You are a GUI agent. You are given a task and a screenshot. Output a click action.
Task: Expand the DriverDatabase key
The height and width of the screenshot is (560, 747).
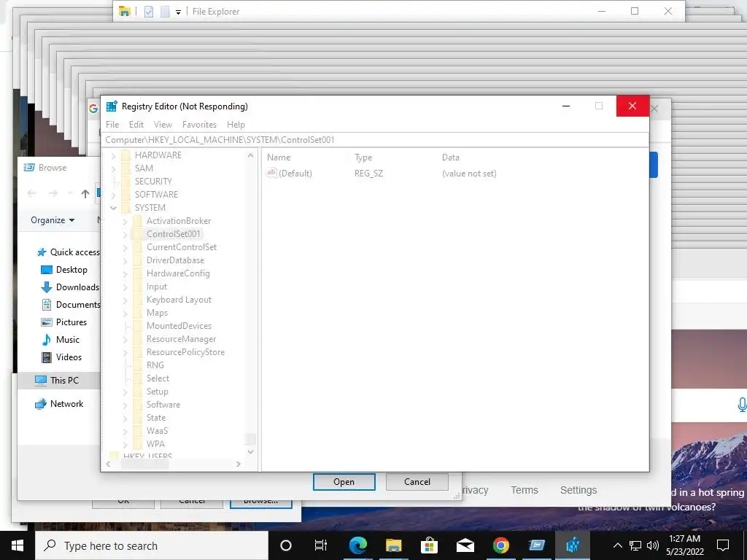tap(125, 260)
